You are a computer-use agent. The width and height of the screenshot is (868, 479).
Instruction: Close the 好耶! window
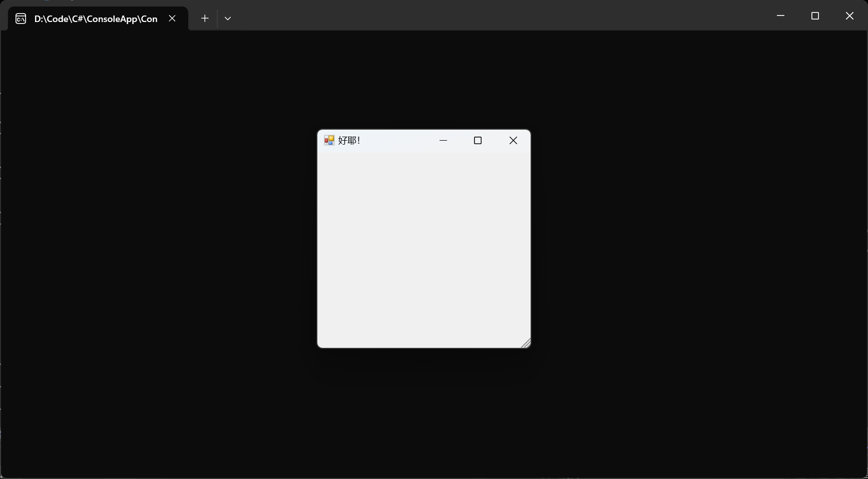[513, 141]
